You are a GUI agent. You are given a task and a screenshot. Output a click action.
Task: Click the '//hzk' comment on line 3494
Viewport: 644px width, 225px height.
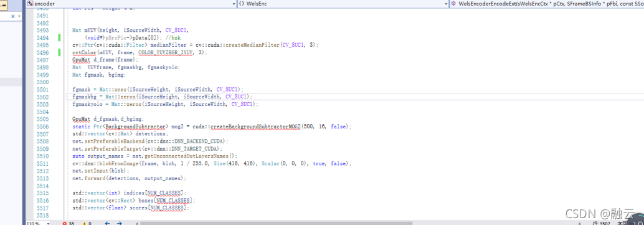[x=173, y=38]
